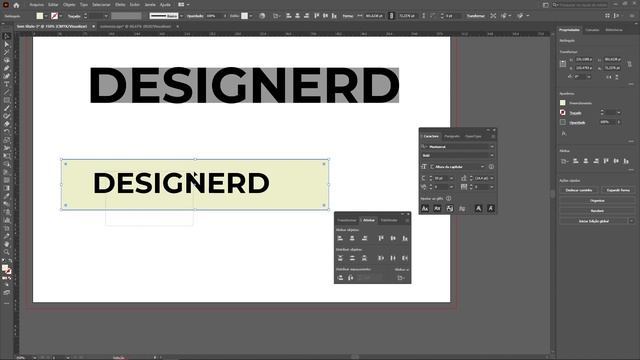Click the recolor artwork globe icon
This screenshot has width=640, height=360.
[262, 16]
